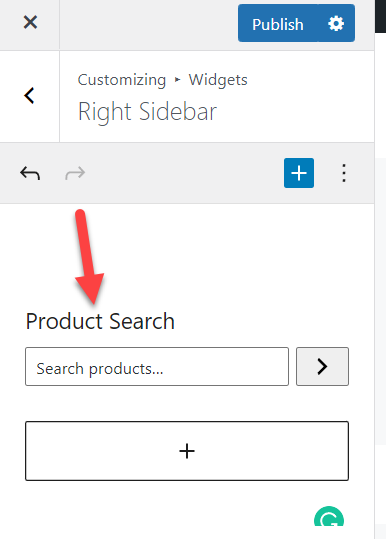Open the green Grammarly icon
This screenshot has width=386, height=539.
coord(329,516)
